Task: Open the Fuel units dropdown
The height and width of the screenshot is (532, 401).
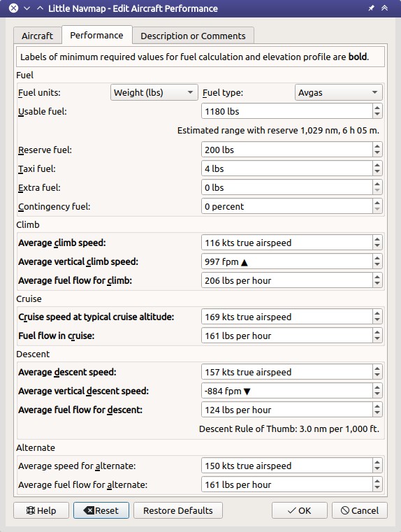Action: [154, 92]
